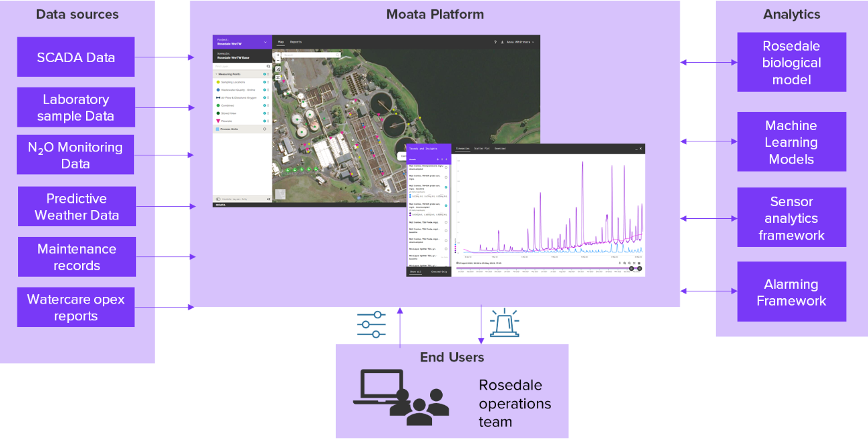Click the map zoom in plus button
The image size is (868, 441).
278,55
